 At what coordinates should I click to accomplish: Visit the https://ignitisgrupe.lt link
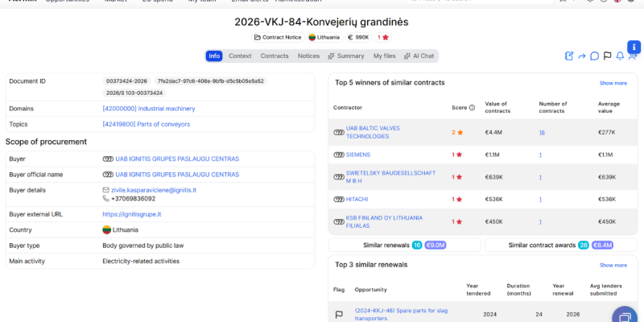(x=132, y=214)
